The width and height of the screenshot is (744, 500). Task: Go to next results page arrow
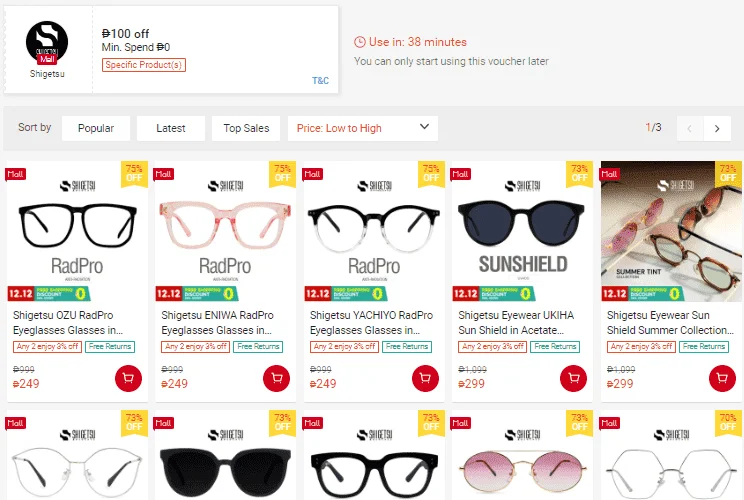click(717, 128)
